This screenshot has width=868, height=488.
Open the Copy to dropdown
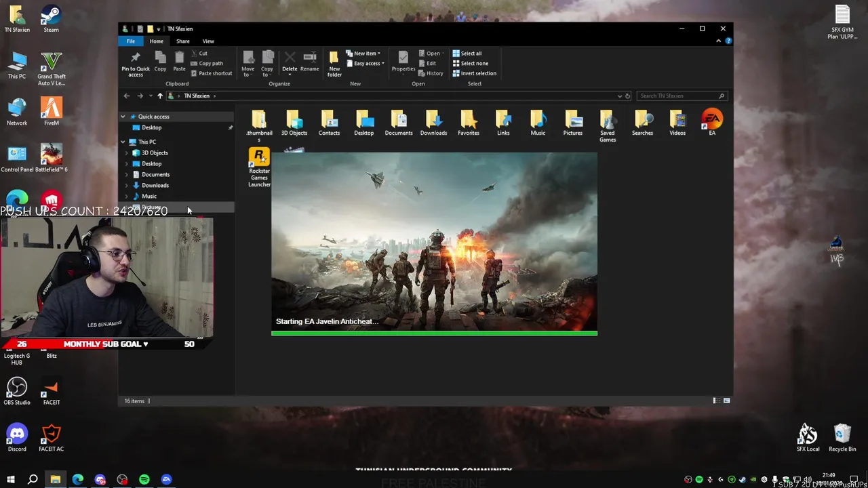pyautogui.click(x=267, y=64)
